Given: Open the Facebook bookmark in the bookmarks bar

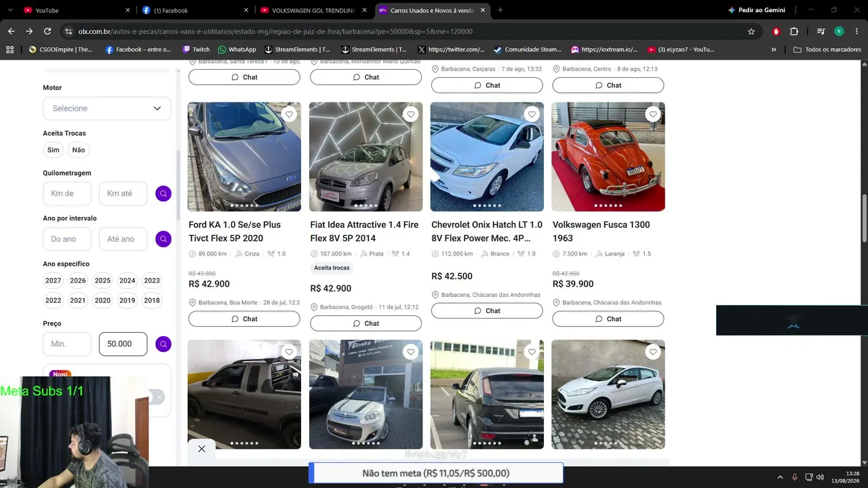Looking at the screenshot, I should (138, 49).
